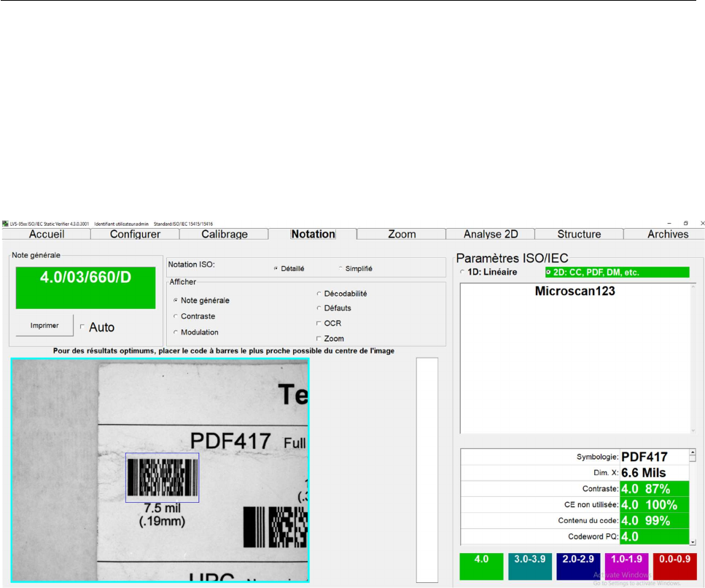Click the red 0.0-0.9 legend swatch

click(674, 566)
